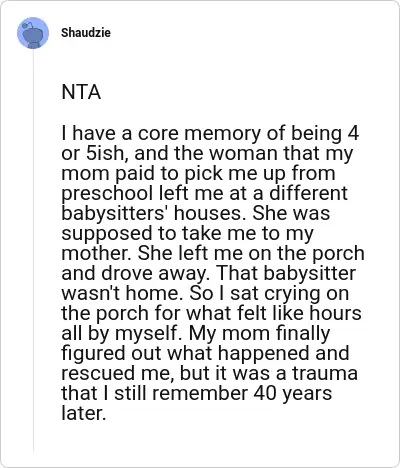Image resolution: width=400 pixels, height=468 pixels.
Task: Click the line "supposed to take me to my"
Action: pyautogui.click(x=187, y=233)
